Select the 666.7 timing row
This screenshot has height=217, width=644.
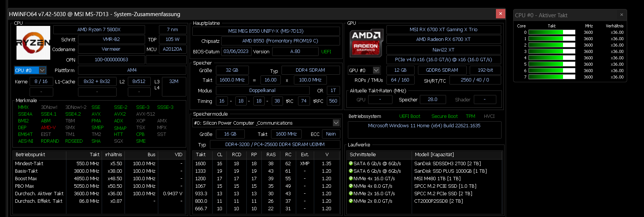pyautogui.click(x=266, y=208)
